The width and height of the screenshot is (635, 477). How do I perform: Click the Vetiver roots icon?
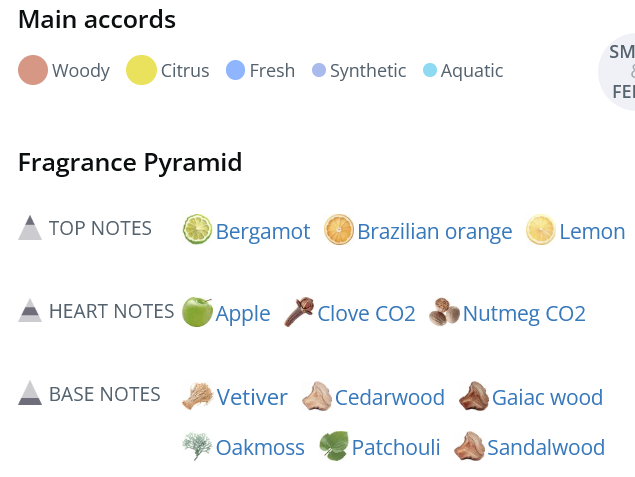click(197, 396)
